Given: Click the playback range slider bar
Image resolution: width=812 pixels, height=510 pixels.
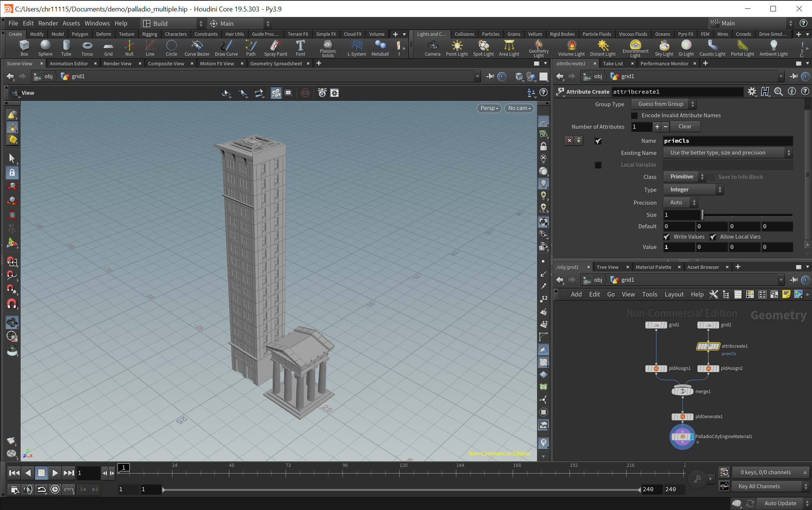Looking at the screenshot, I should (401, 490).
